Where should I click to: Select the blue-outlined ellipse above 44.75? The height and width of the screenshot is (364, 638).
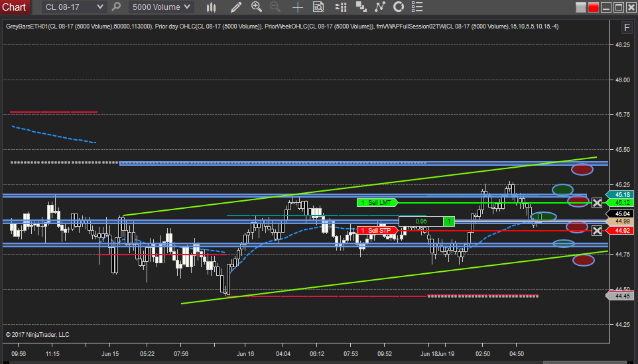(564, 243)
